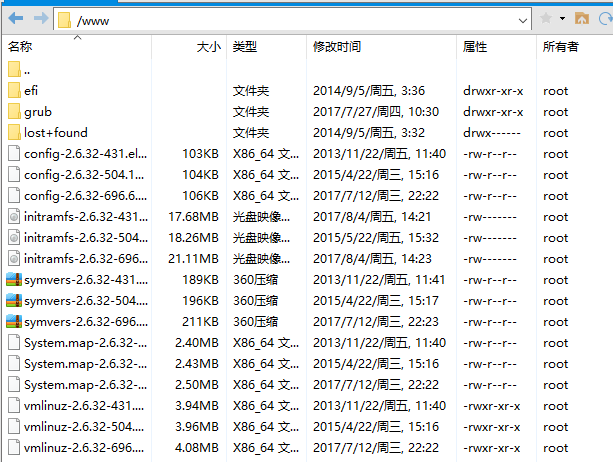The height and width of the screenshot is (462, 613).
Task: Click file icon of the 2.40MB System.map
Action: [x=14, y=342]
